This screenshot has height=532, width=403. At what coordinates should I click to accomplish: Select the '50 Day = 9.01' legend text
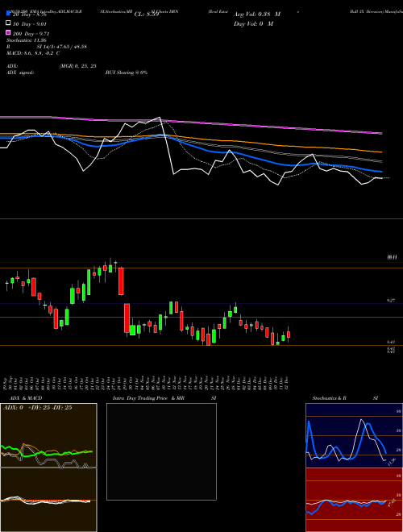[x=30, y=24]
